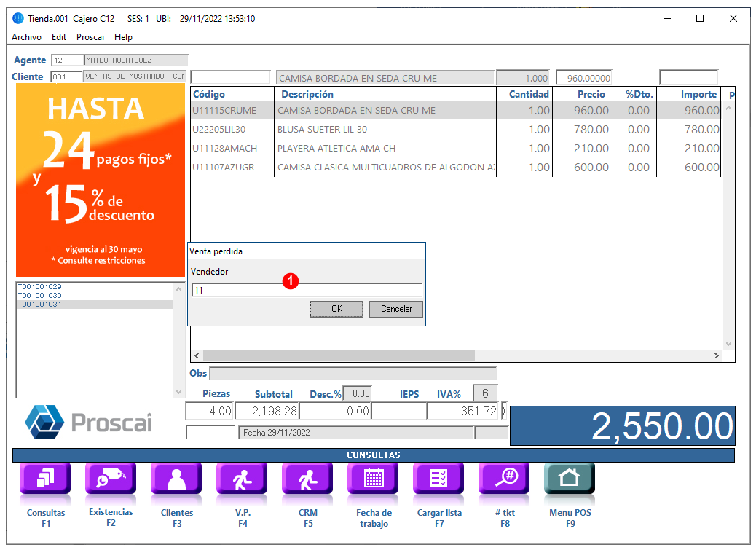Click the IVA% field showing 16

click(x=485, y=394)
